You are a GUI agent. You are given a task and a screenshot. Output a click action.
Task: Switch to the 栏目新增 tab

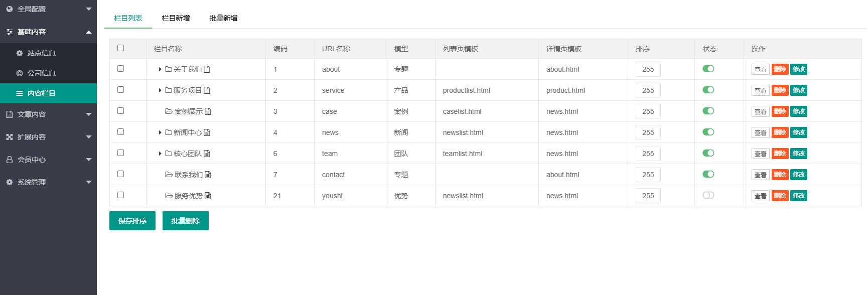176,18
